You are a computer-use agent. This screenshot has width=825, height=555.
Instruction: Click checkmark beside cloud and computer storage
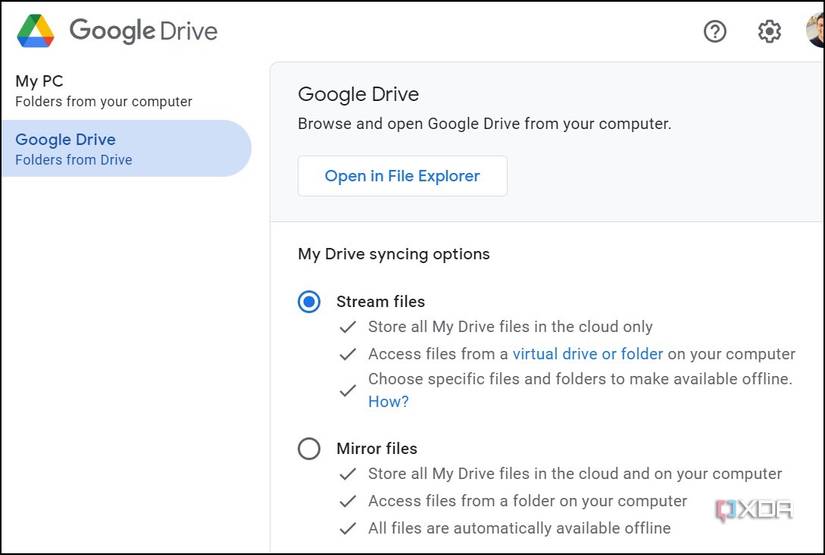348,474
